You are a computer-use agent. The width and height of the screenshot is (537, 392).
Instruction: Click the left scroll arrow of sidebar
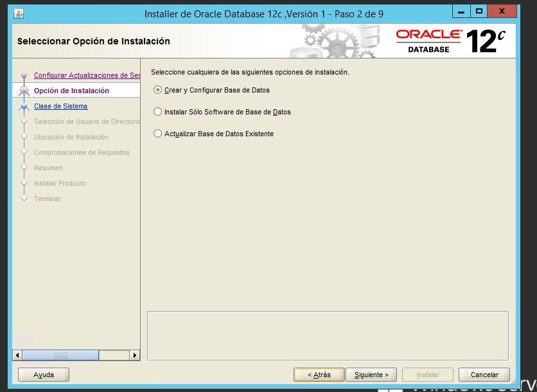tap(17, 355)
